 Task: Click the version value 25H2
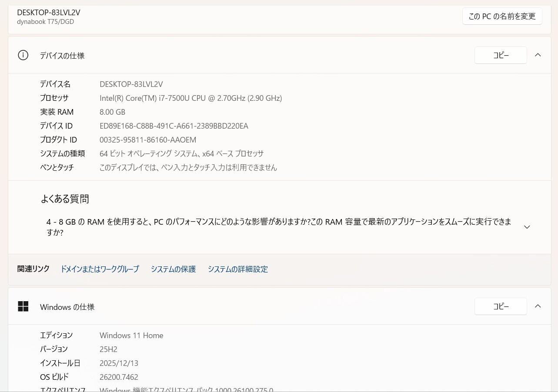coord(108,349)
